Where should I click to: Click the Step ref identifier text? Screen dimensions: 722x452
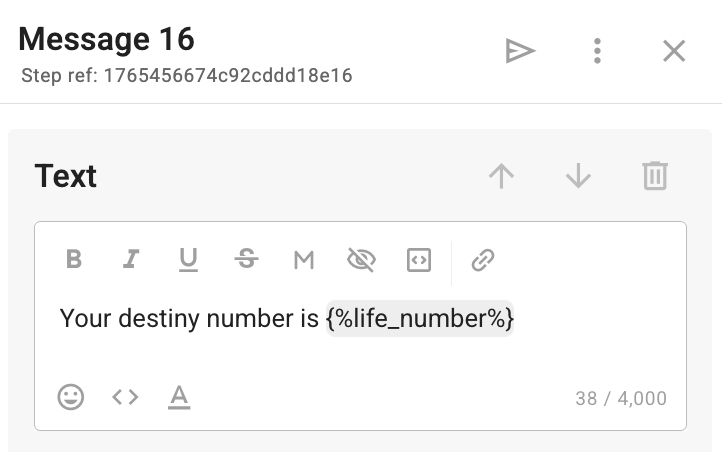coord(186,75)
